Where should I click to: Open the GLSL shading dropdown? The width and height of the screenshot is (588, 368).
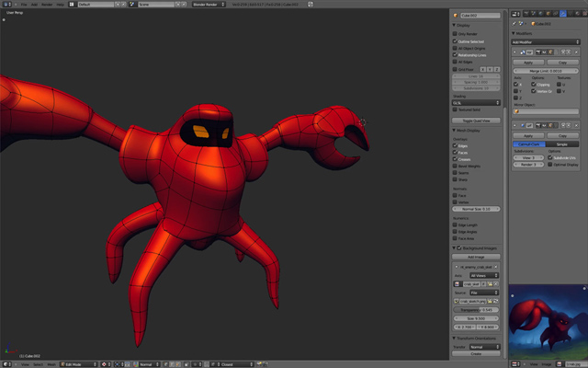click(477, 101)
